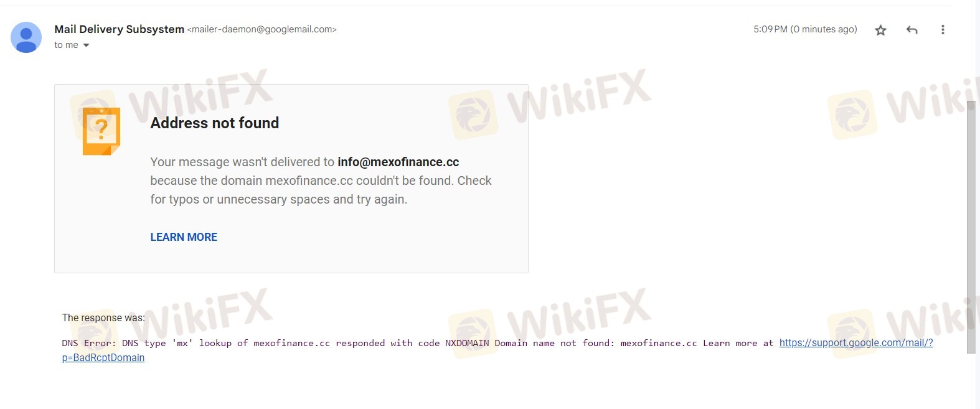The image size is (980, 409).
Task: Click the orange question mark note icon
Action: point(101,131)
